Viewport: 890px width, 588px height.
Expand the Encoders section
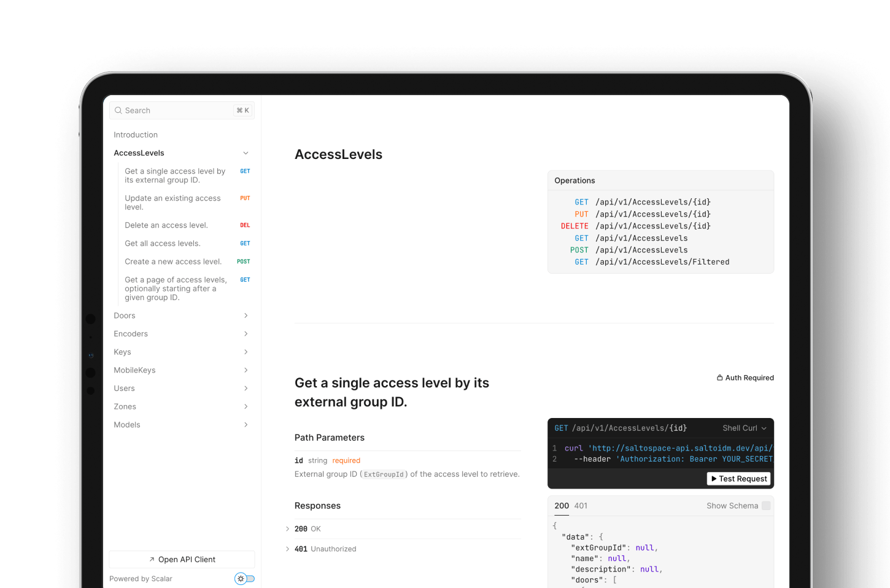click(246, 334)
